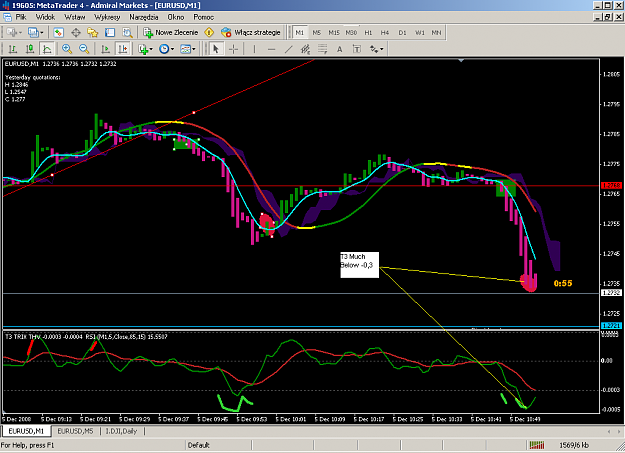This screenshot has width=625, height=453.
Task: Open the Okno menu
Action: click(x=176, y=17)
